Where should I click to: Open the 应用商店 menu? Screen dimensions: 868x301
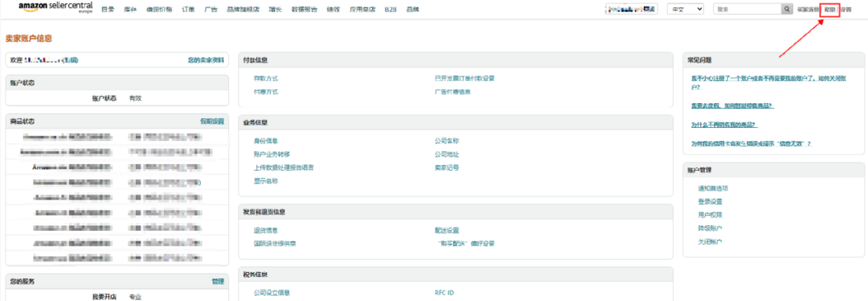click(x=362, y=10)
